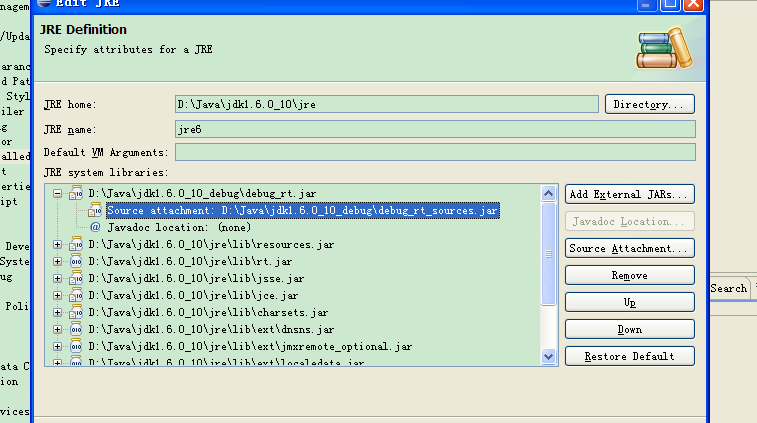This screenshot has height=423, width=757.
Task: Switch to the Search tab in background window
Action: (x=729, y=288)
